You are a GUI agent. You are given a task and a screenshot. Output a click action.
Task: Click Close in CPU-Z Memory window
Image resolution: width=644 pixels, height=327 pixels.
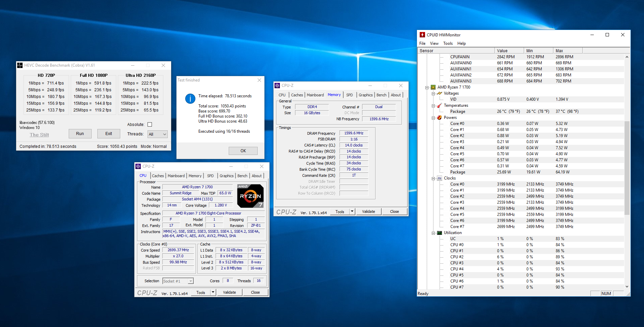pos(394,211)
